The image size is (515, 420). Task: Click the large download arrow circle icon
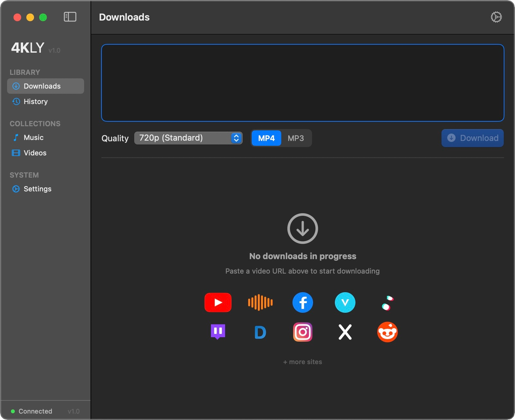[303, 229]
